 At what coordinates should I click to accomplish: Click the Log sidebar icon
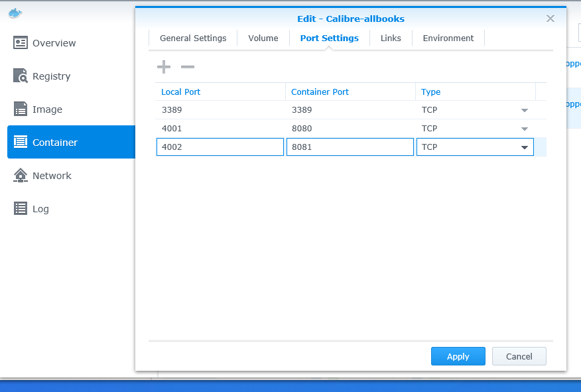pos(21,208)
